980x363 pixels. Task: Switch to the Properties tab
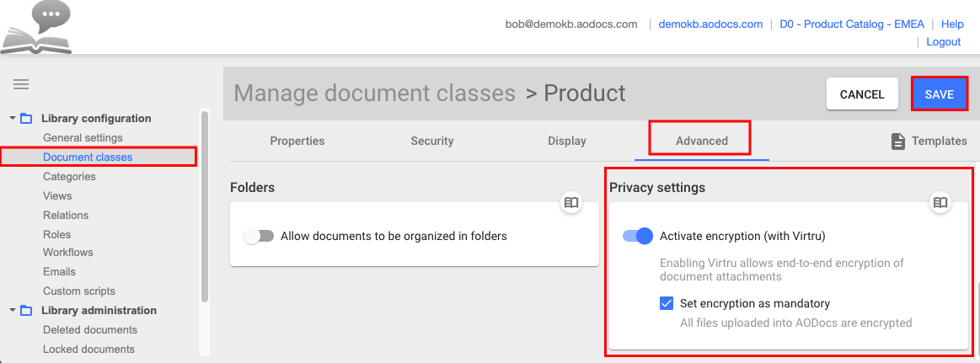(x=297, y=141)
